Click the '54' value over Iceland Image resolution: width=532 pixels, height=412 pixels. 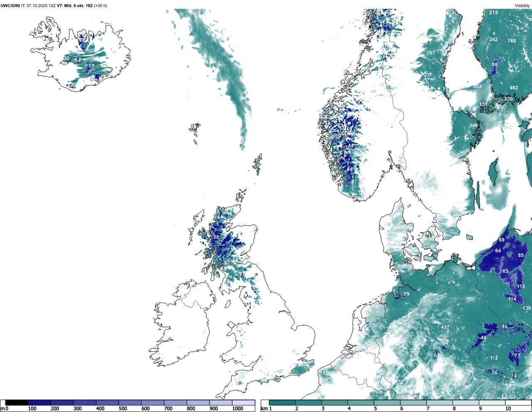pyautogui.click(x=78, y=60)
